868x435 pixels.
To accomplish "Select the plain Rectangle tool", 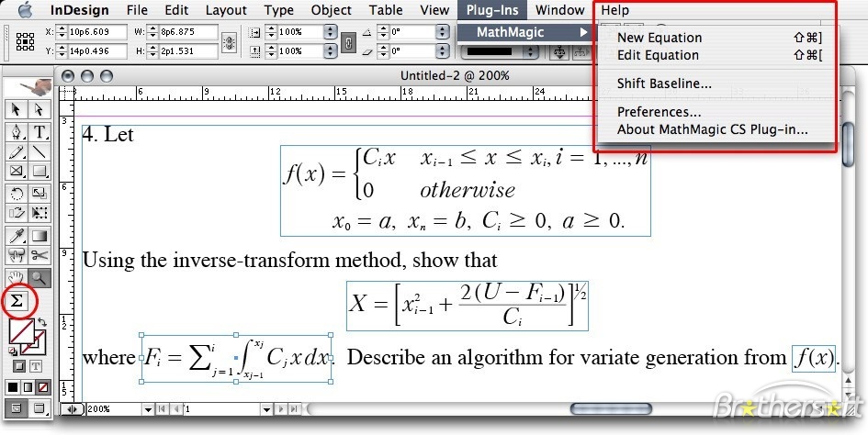I will (39, 171).
